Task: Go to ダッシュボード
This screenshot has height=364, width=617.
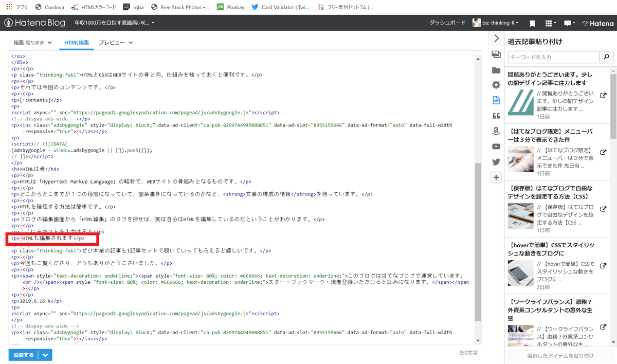Action: click(447, 23)
